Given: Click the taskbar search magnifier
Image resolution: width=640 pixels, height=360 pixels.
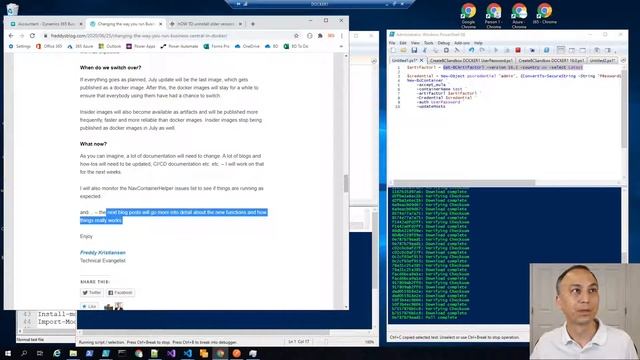Looking at the screenshot, I should click(x=24, y=353).
